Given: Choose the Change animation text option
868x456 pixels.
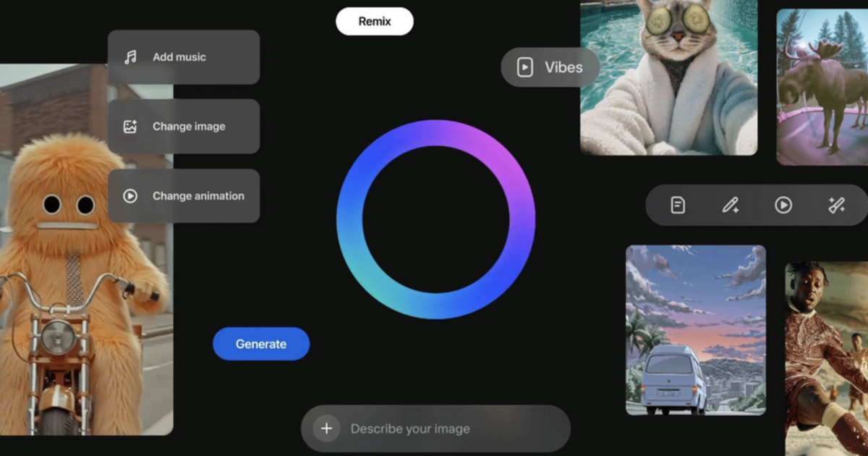Looking at the screenshot, I should pos(198,196).
